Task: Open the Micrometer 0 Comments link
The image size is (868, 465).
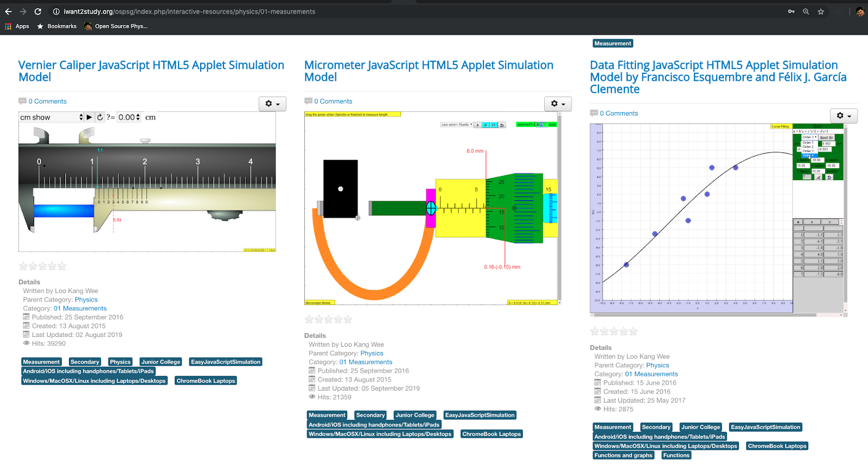Action: click(x=333, y=101)
